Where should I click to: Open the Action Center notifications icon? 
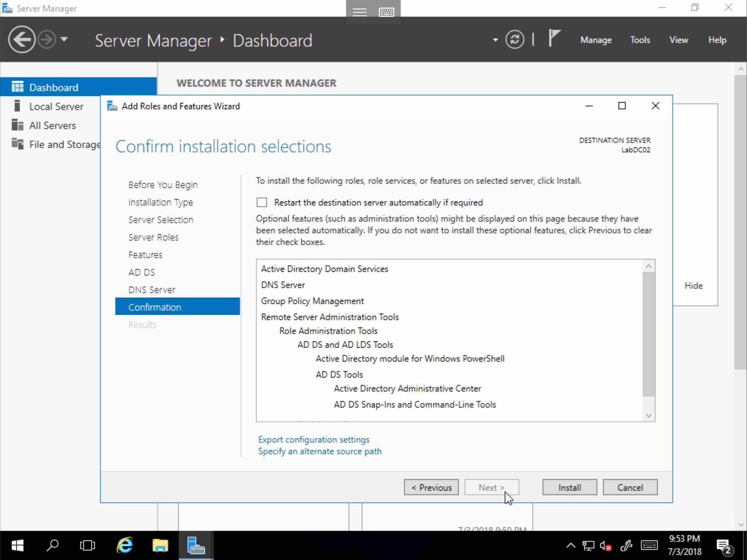pyautogui.click(x=725, y=547)
